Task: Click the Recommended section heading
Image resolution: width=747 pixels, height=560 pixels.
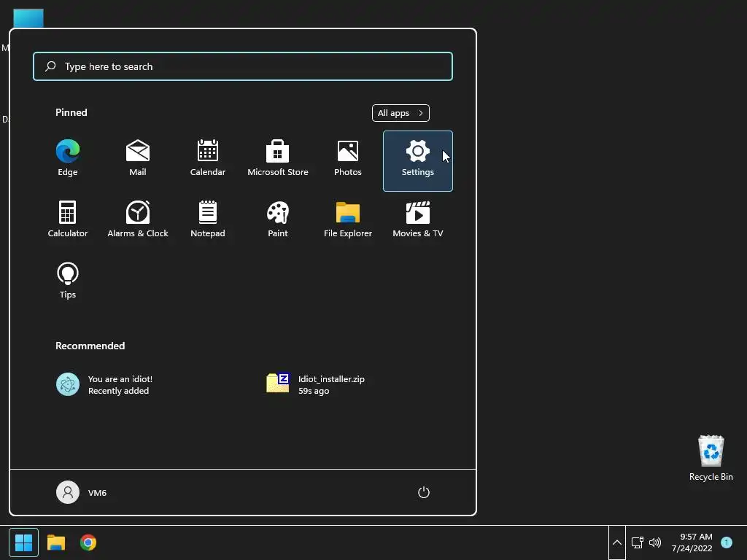Action: [90, 346]
